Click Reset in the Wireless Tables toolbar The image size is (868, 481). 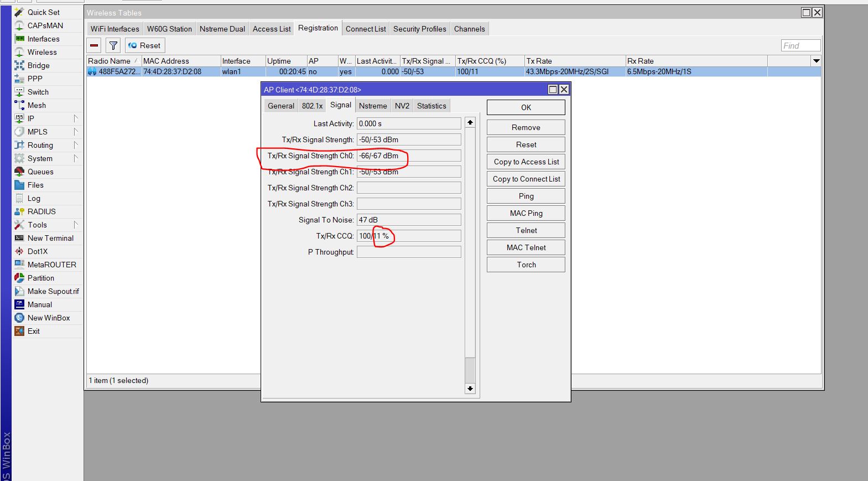tap(144, 45)
